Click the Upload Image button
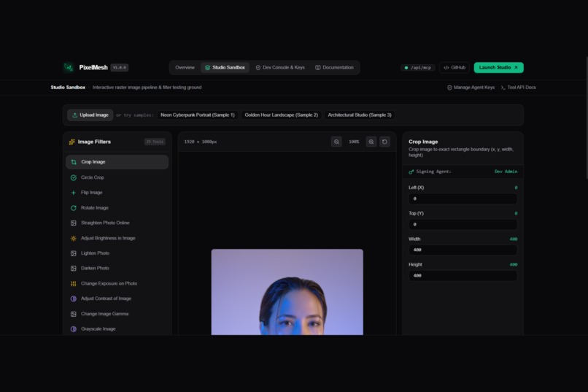 (90, 115)
